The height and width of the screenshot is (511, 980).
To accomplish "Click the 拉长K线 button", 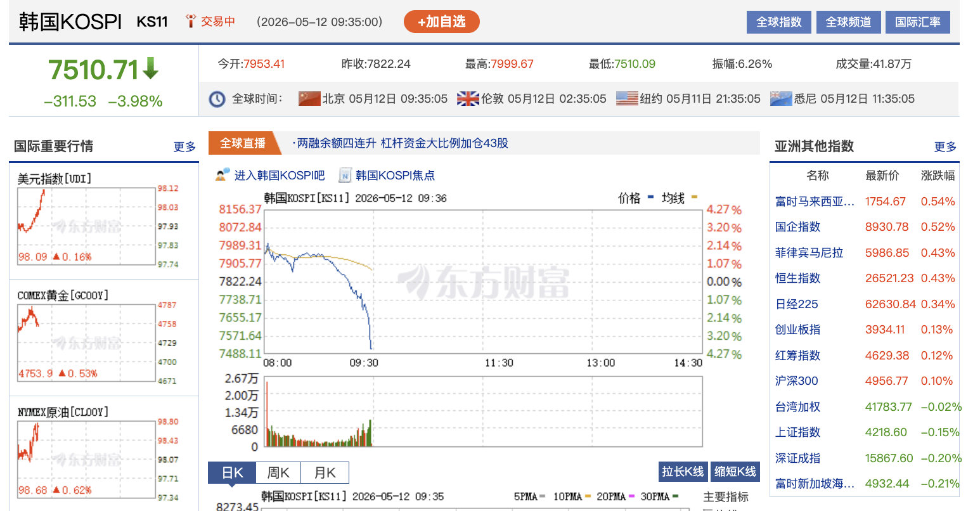I will (683, 472).
